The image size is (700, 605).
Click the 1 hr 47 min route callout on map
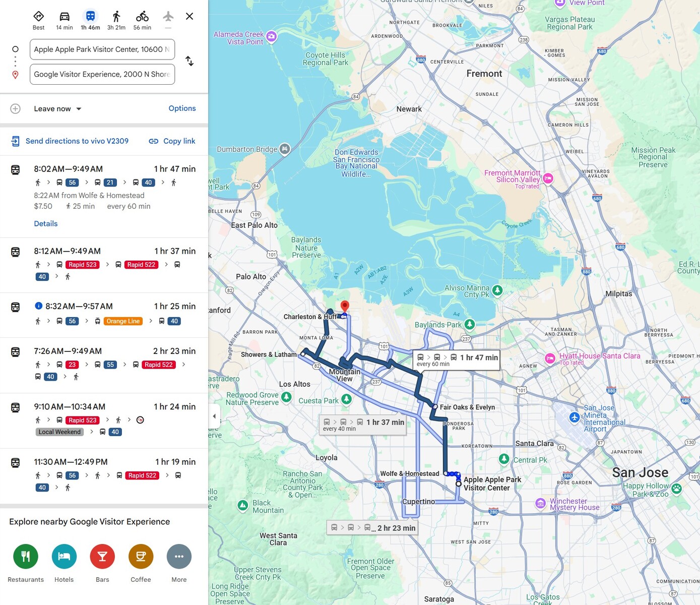457,360
